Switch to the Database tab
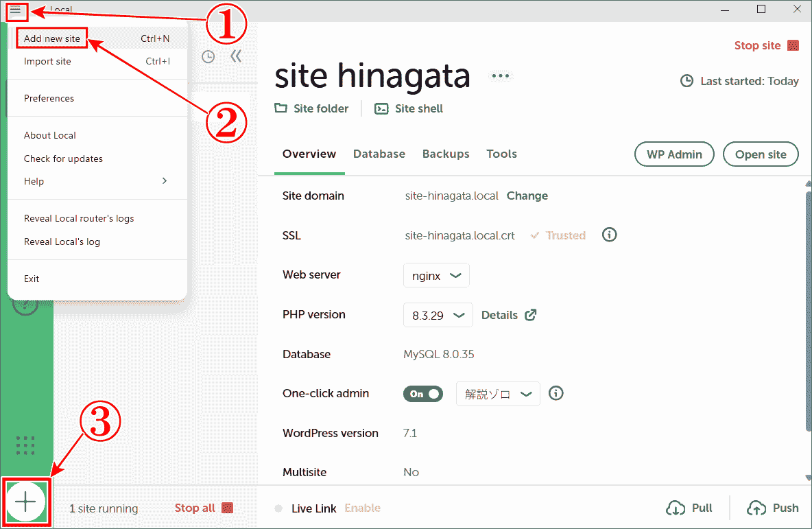This screenshot has height=529, width=812. [379, 154]
